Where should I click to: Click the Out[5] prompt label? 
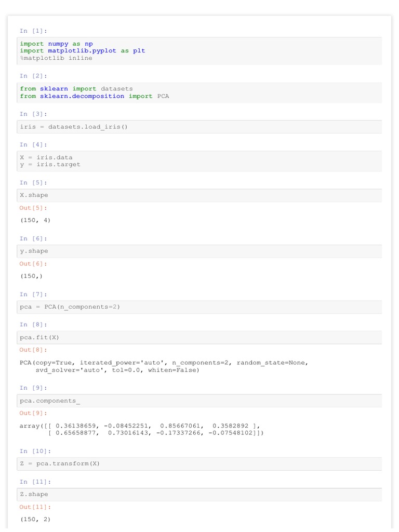point(33,208)
